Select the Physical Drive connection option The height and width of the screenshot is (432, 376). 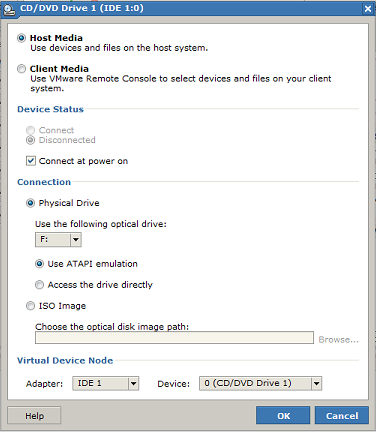pos(30,203)
